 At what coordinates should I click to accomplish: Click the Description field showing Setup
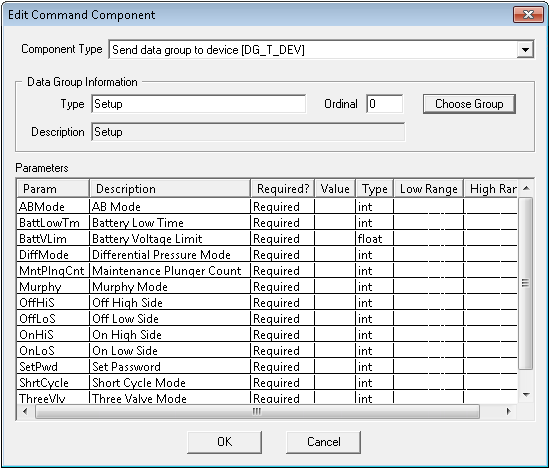click(x=248, y=132)
